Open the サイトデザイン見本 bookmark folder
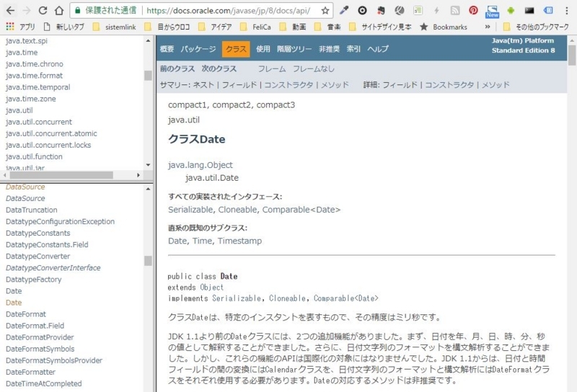Screen dimensions: 577x392 pos(380,27)
